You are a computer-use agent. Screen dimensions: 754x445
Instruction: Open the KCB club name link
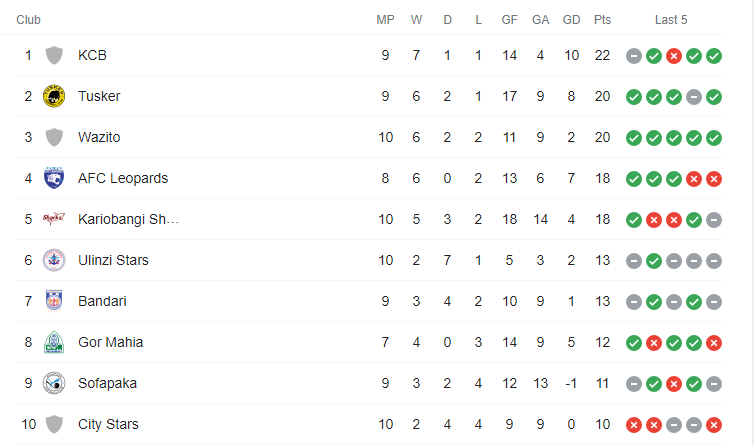pyautogui.click(x=92, y=55)
